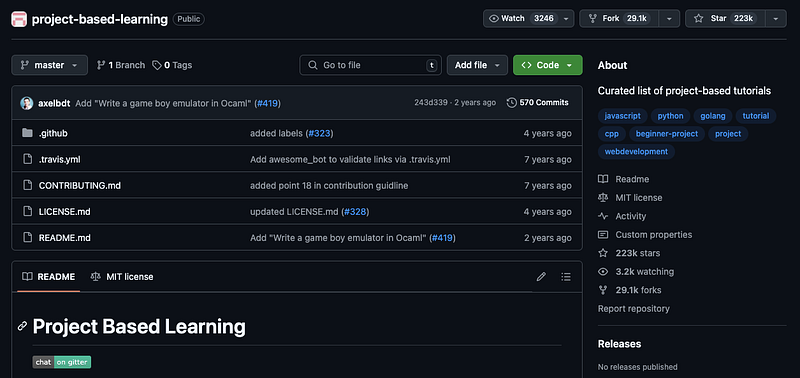The height and width of the screenshot is (378, 800).
Task: Open commit hash 243d339
Action: coord(431,103)
